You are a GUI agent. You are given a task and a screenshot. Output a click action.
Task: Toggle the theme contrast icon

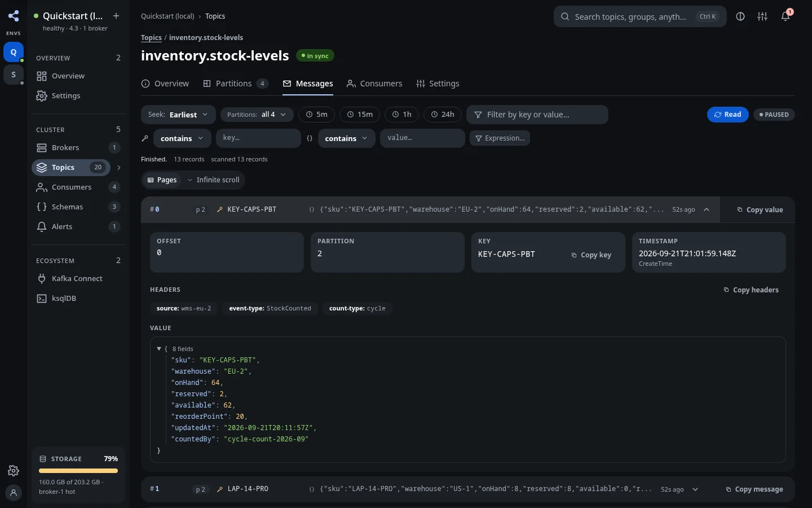pyautogui.click(x=740, y=16)
